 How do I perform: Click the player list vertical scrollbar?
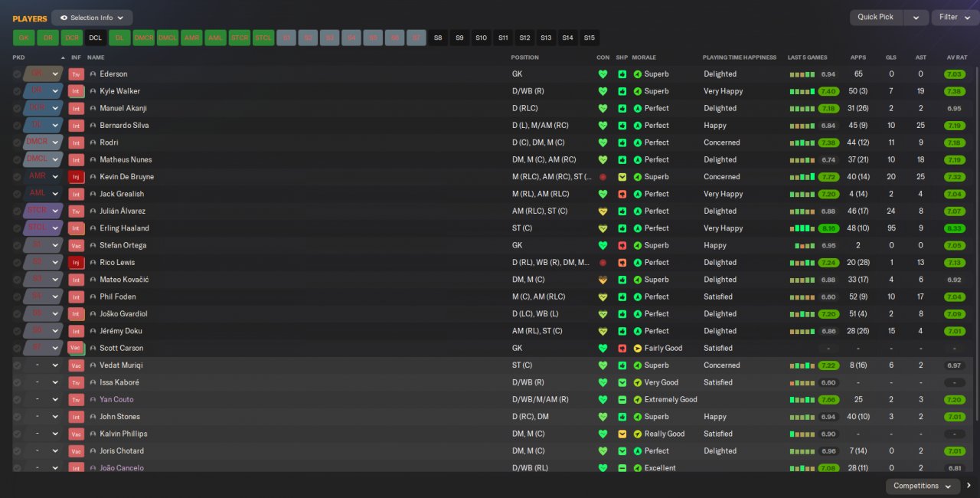coord(975,245)
